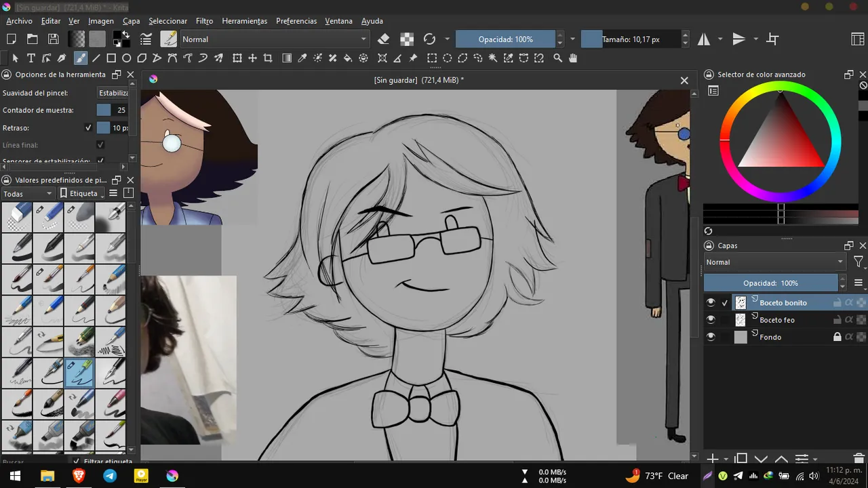Open the brush blending mode Normal dropdown
Viewport: 868px width, 488px height.
274,39
